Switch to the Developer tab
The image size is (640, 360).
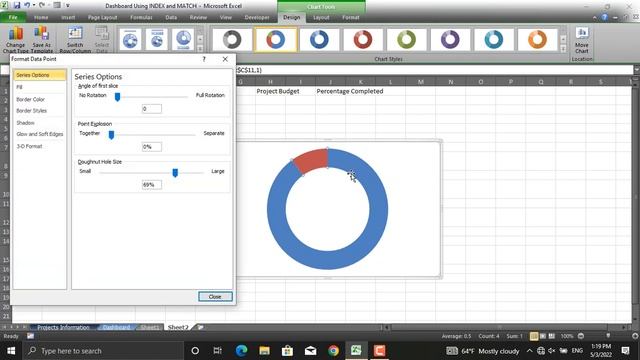tap(257, 17)
